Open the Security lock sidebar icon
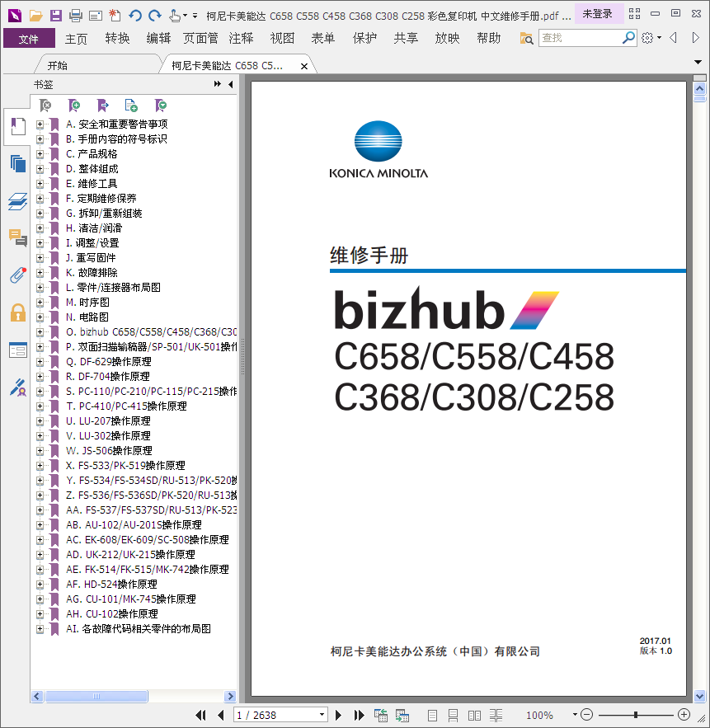 click(x=18, y=312)
